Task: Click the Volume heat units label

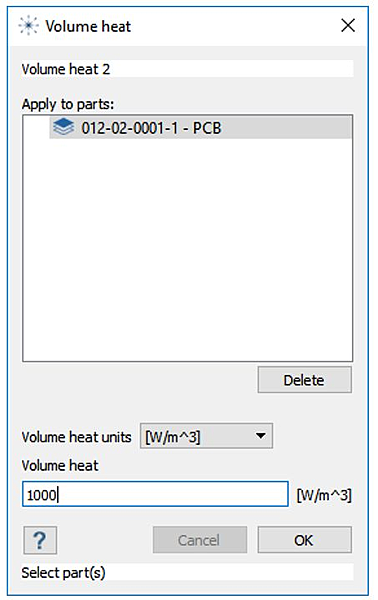Action: click(77, 437)
